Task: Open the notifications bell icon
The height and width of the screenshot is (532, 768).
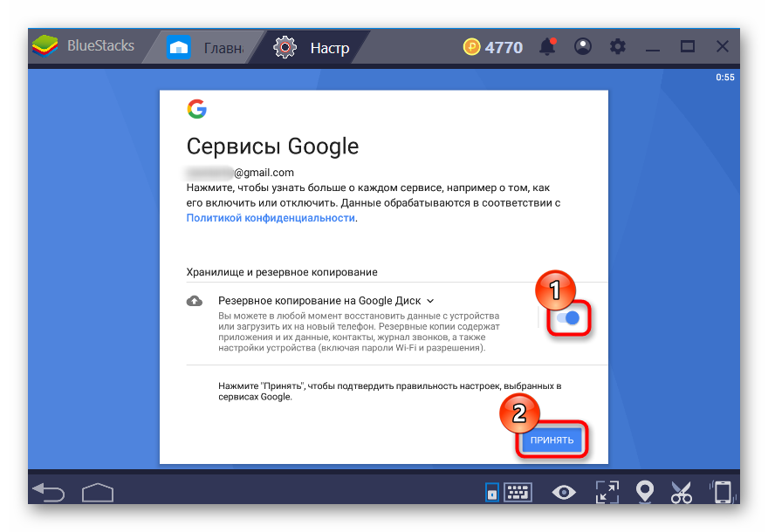Action: tap(548, 46)
